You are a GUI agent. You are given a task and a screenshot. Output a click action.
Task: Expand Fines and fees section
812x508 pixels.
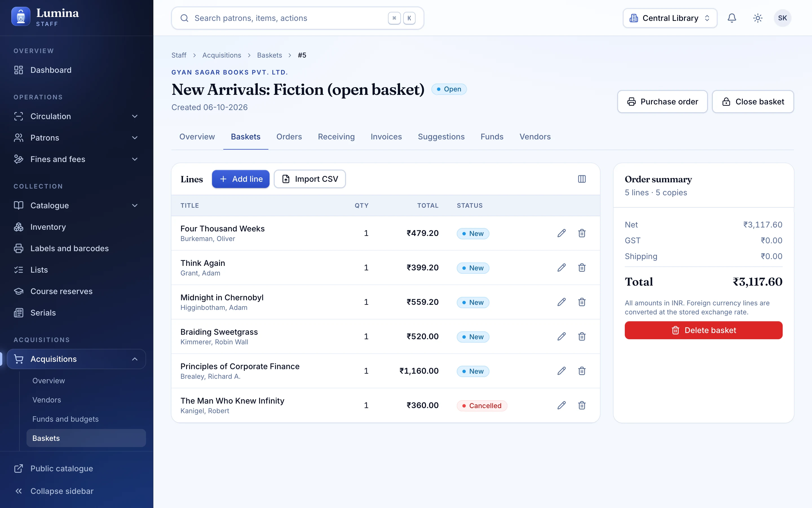(x=76, y=159)
